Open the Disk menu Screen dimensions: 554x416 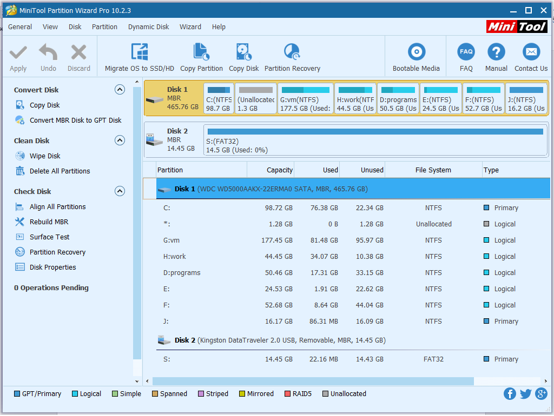pos(75,27)
